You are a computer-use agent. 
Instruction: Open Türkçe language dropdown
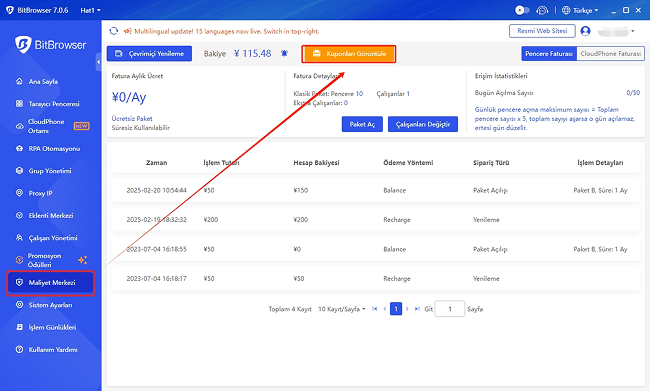580,10
